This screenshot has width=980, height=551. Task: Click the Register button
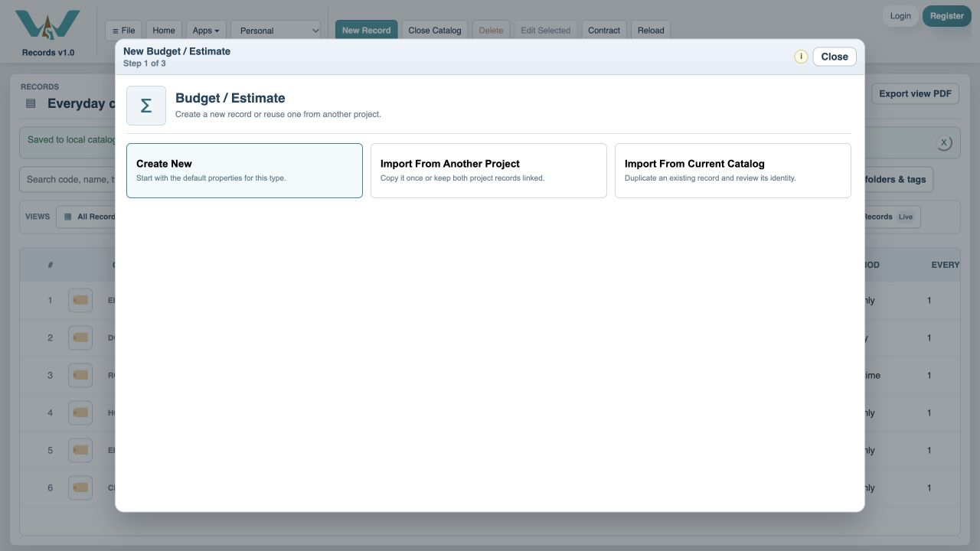pyautogui.click(x=947, y=16)
